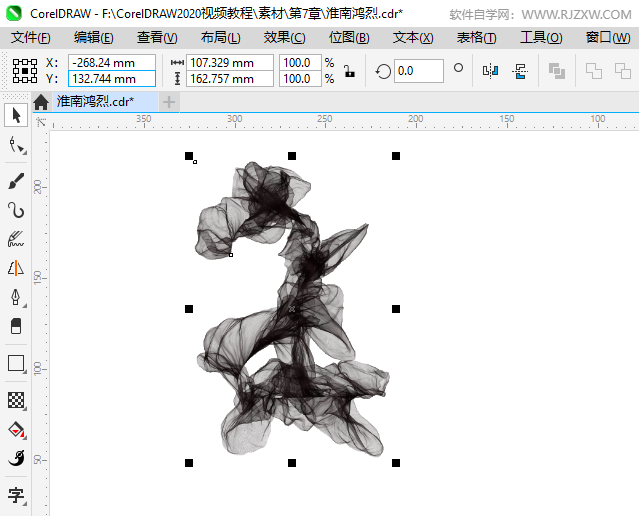The image size is (639, 516).
Task: Click the top-left selection handle
Action: pyautogui.click(x=189, y=156)
